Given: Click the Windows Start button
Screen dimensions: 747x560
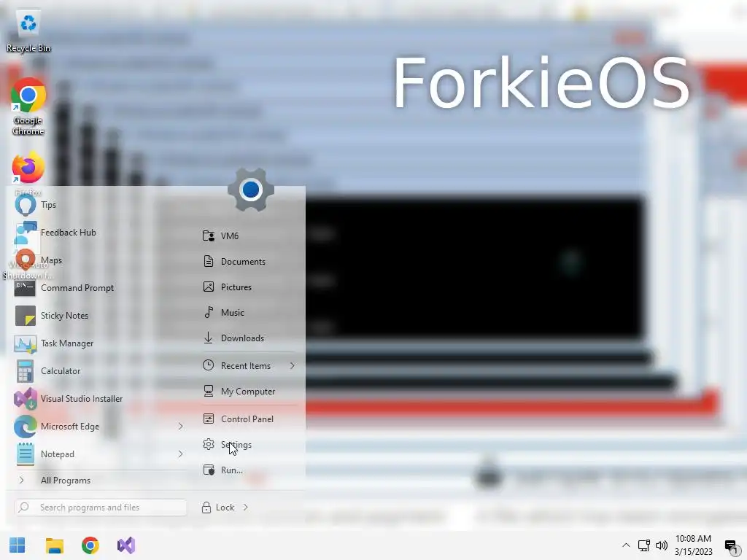Looking at the screenshot, I should [x=18, y=545].
